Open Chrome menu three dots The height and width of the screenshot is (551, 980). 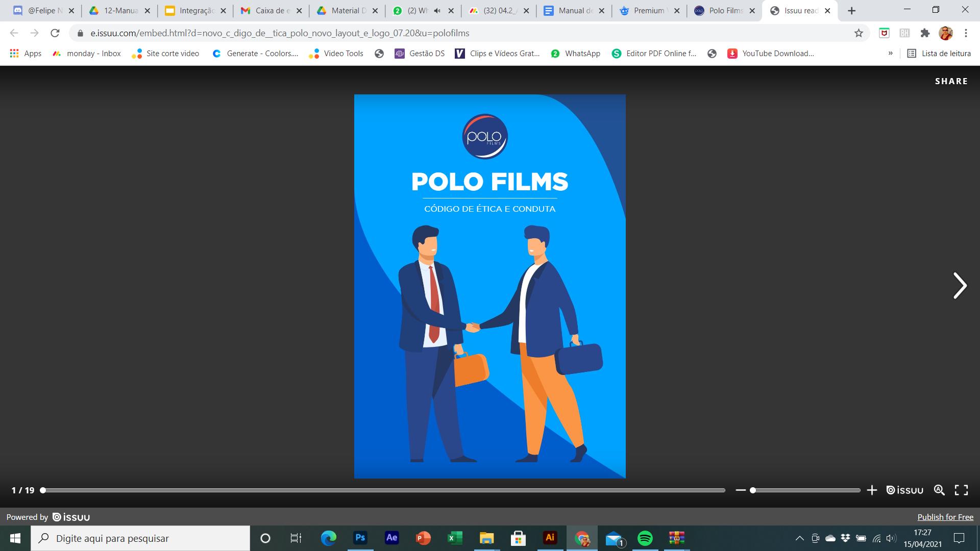[966, 33]
